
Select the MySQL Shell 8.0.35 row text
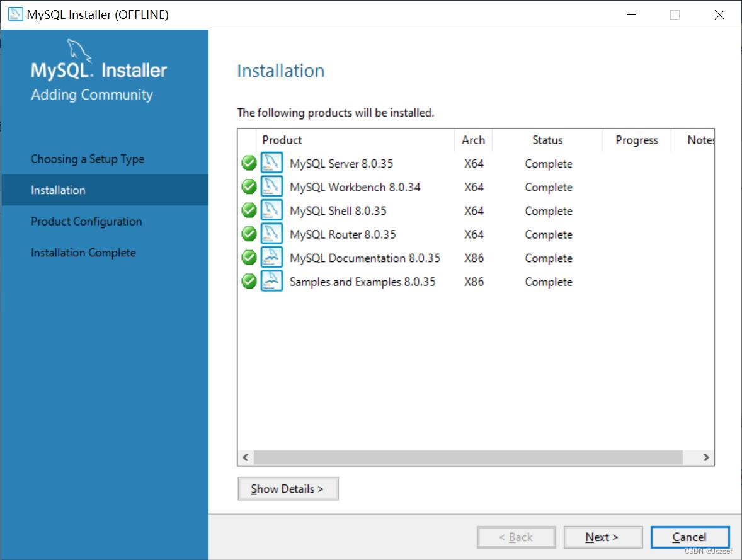coord(338,210)
